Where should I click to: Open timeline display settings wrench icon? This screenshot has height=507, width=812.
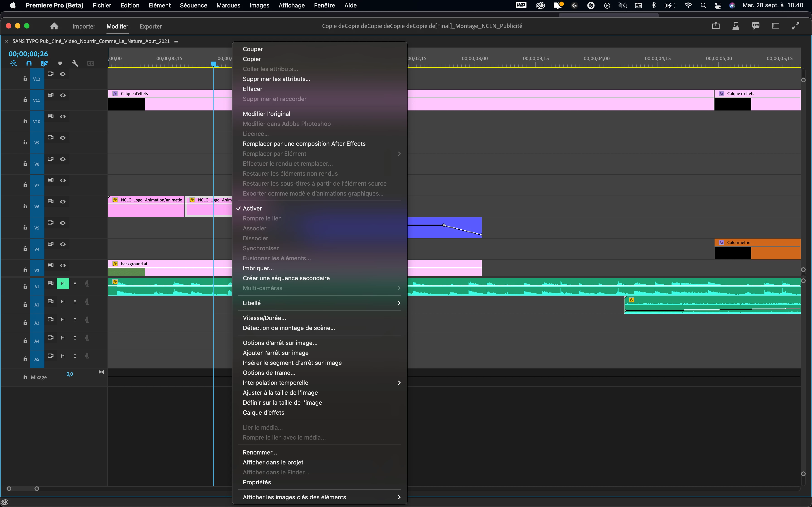tap(75, 63)
